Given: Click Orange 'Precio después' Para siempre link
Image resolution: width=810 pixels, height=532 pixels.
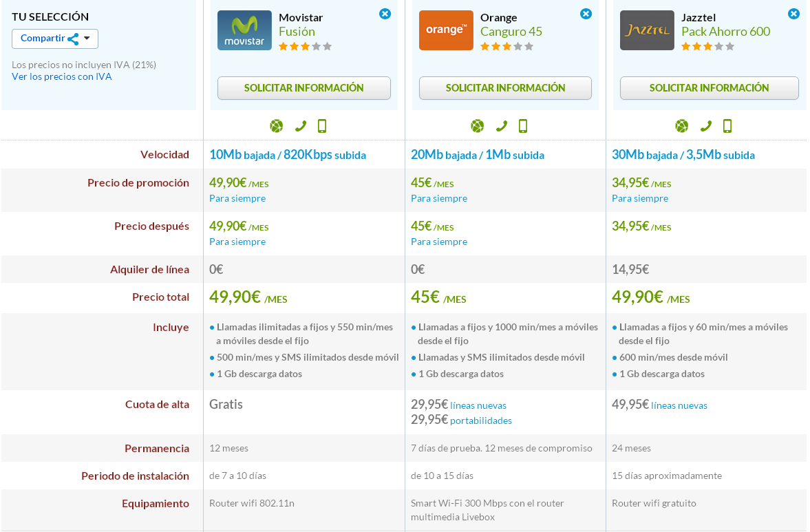Looking at the screenshot, I should coord(438,242).
